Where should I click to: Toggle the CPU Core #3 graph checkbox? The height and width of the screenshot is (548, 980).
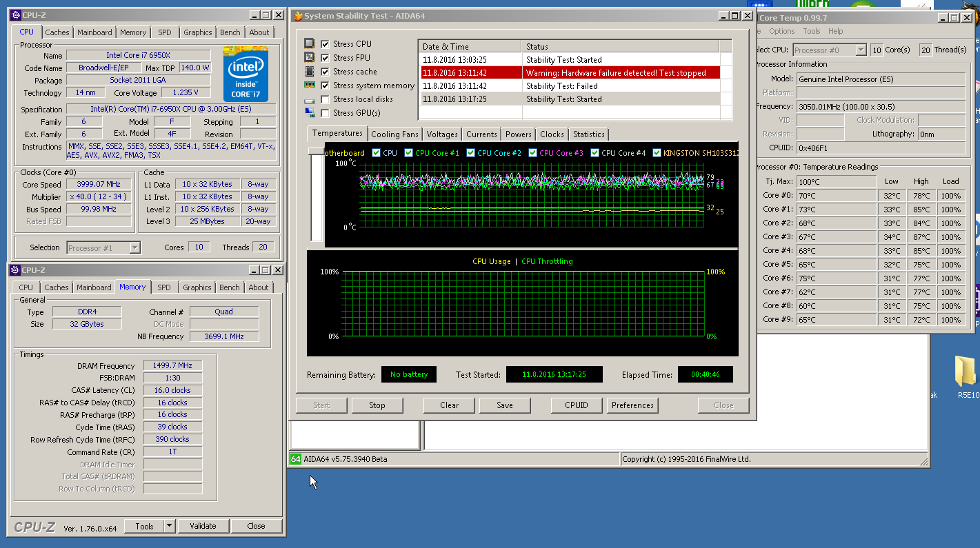click(532, 153)
